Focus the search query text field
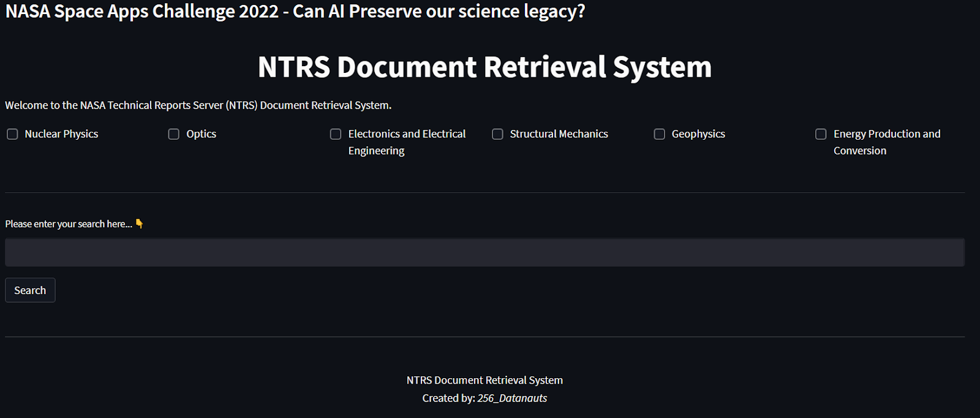 point(484,253)
